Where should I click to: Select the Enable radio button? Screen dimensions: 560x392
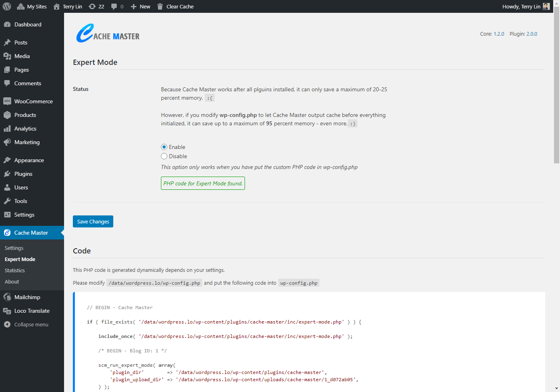pos(164,147)
